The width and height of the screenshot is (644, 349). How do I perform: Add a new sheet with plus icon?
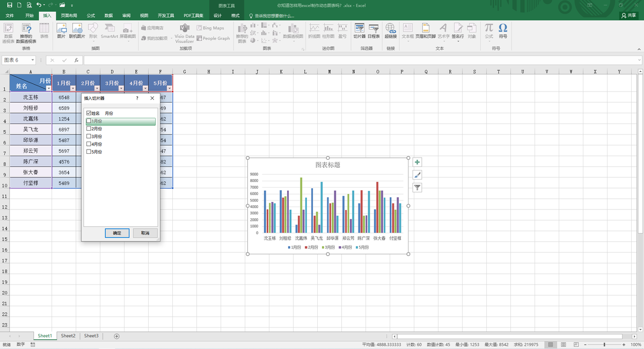click(116, 336)
